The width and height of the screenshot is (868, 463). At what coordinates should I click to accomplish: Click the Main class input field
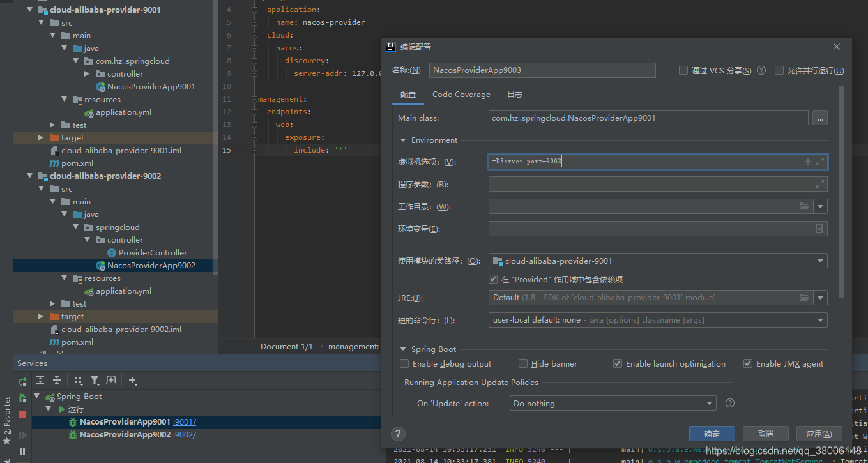pos(648,118)
